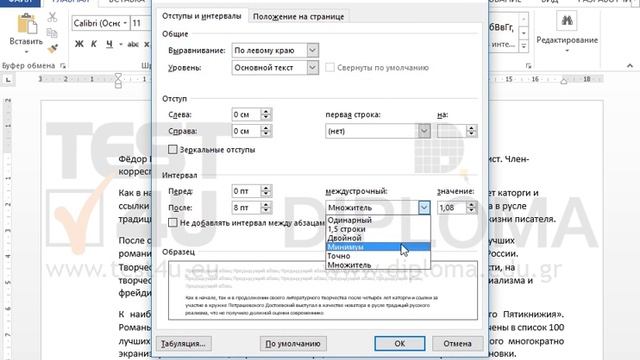
Task: Select Exactly (Точно) line spacing
Action: tap(378, 256)
